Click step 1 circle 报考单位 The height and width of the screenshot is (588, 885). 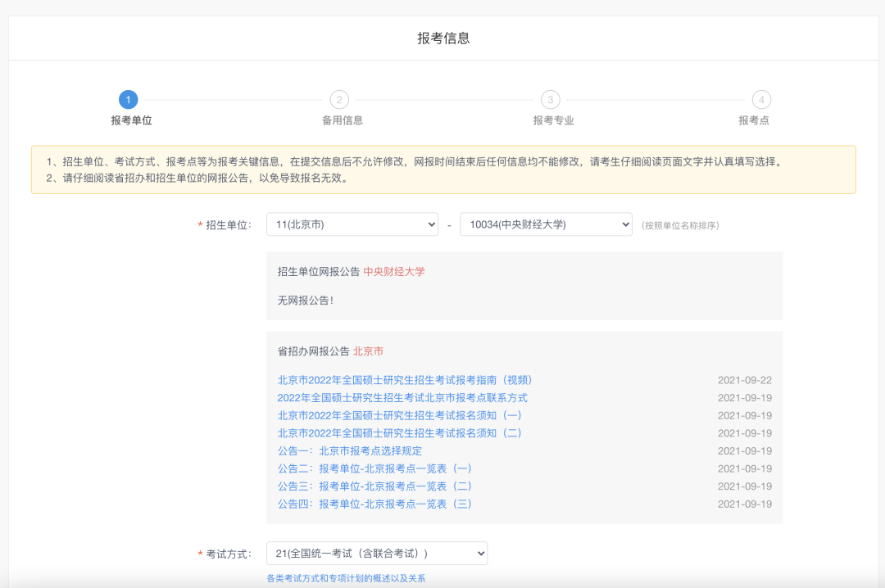[x=128, y=100]
